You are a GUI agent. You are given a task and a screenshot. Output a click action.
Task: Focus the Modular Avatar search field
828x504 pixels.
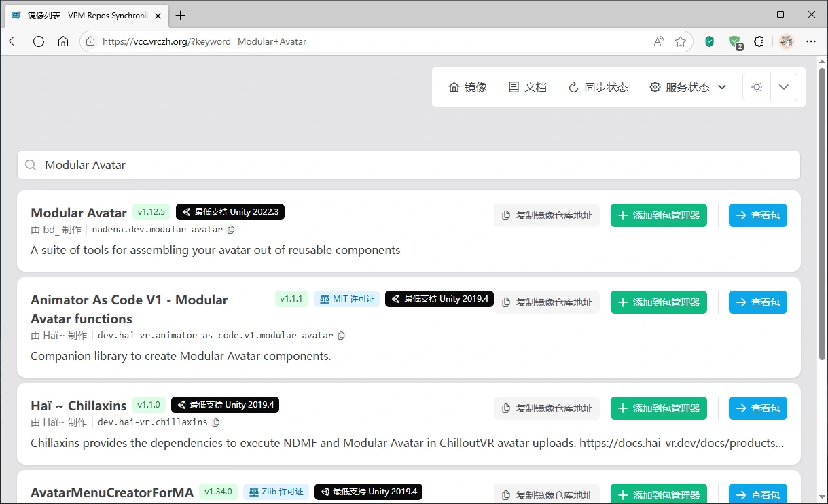(x=408, y=165)
